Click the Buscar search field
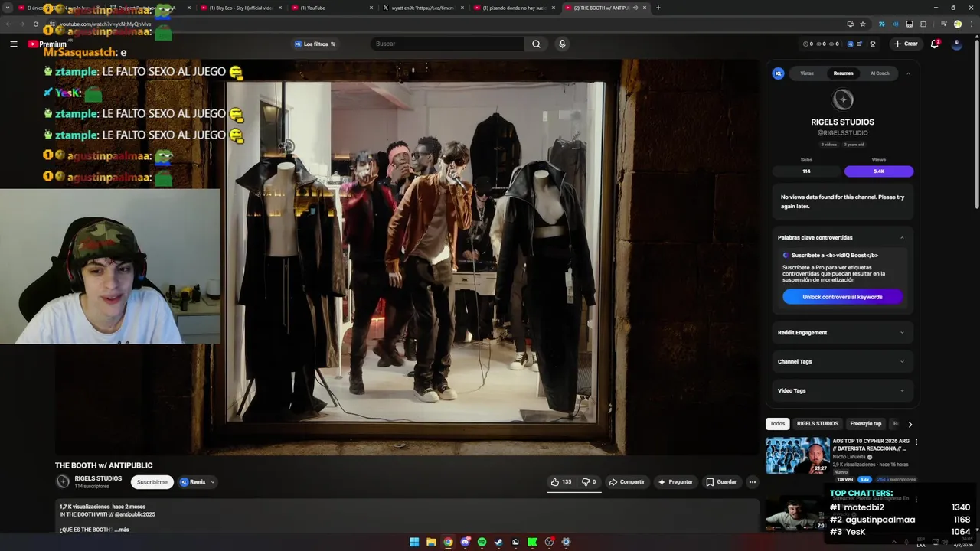This screenshot has height=551, width=980. click(448, 44)
